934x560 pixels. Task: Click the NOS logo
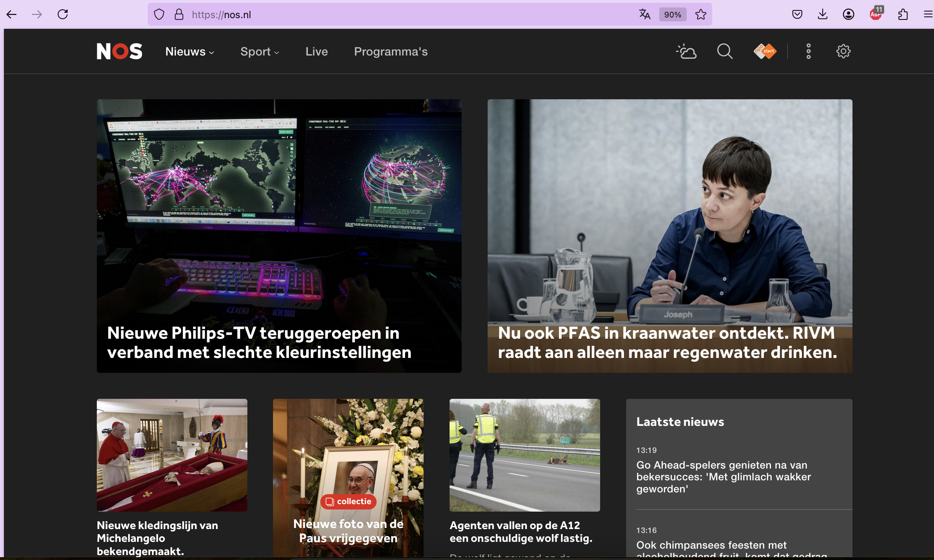click(119, 51)
